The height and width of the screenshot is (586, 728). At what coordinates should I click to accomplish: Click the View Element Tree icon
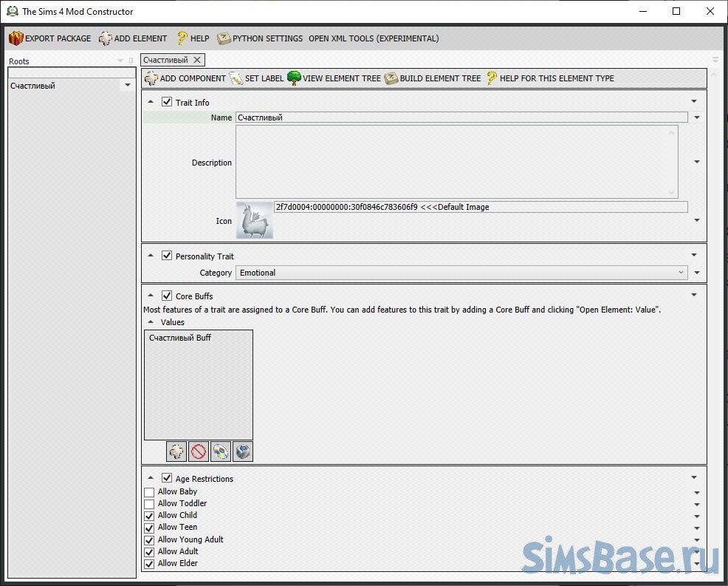(x=294, y=78)
